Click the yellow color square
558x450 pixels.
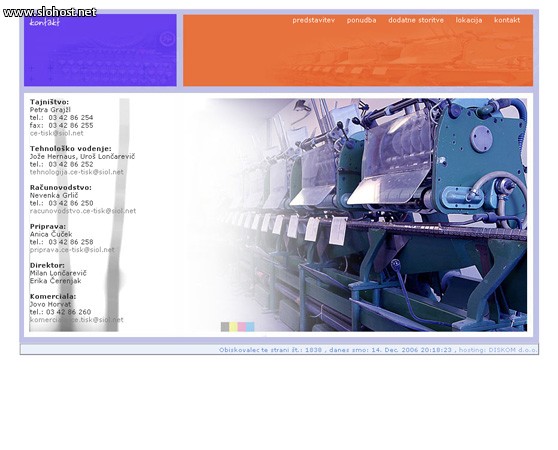pos(233,327)
